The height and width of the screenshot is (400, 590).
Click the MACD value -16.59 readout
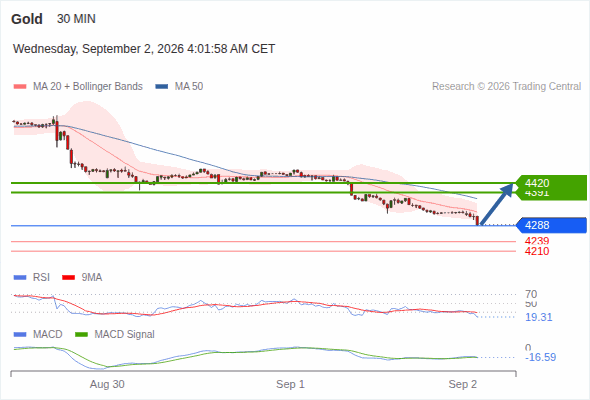pyautogui.click(x=540, y=357)
